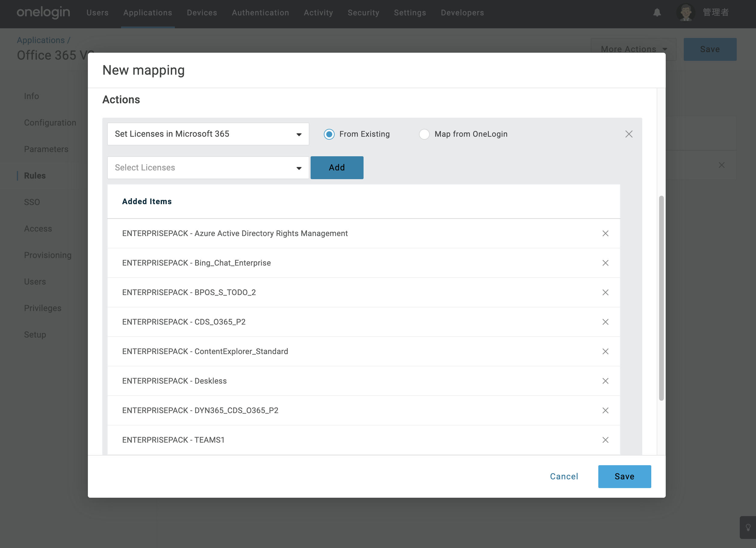
Task: Select the ENTERPRISEPACK - ContentExplorer_Standard text
Action: pyautogui.click(x=205, y=352)
